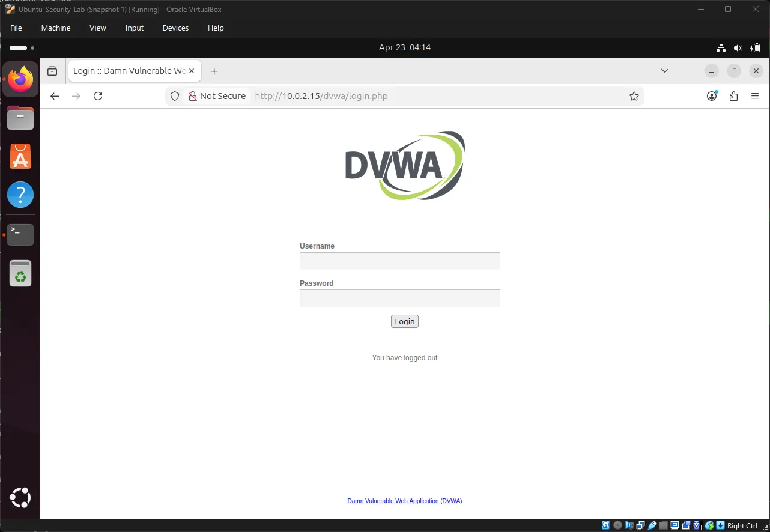Open the Firefox hamburger menu
This screenshot has width=770, height=532.
point(755,96)
